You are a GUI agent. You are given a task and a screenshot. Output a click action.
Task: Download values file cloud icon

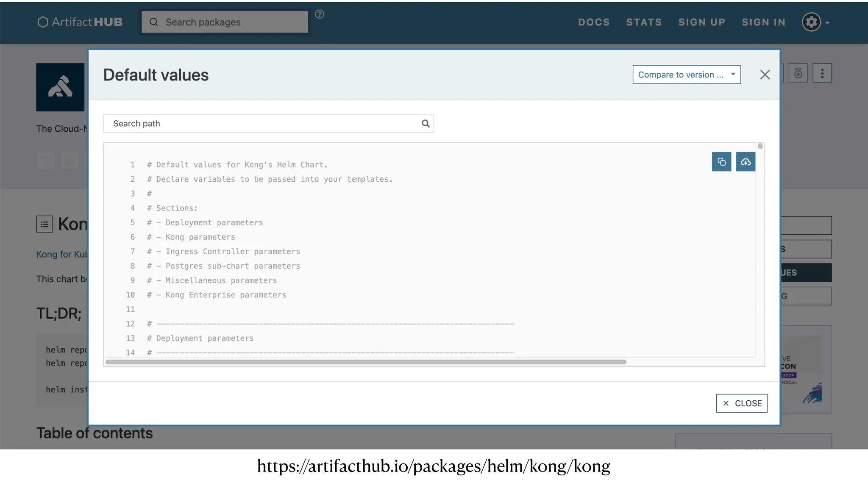coord(746,162)
